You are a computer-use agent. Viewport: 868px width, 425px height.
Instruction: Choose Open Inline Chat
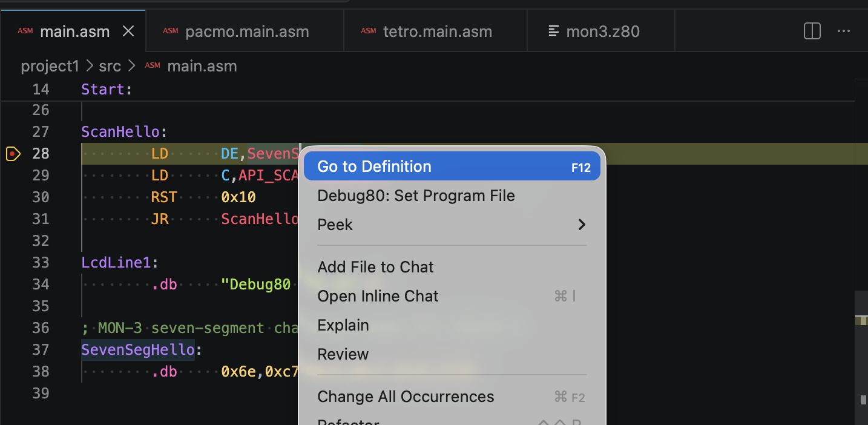point(452,296)
